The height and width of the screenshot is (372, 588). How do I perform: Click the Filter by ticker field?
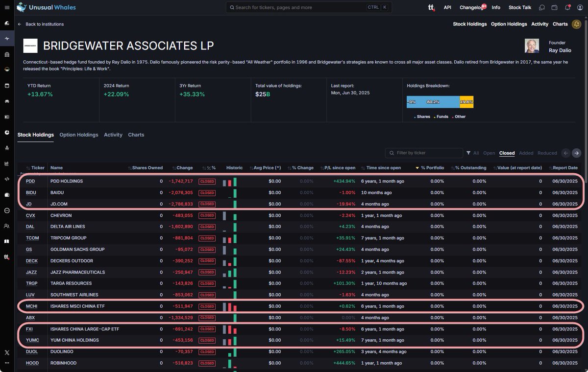click(x=424, y=153)
